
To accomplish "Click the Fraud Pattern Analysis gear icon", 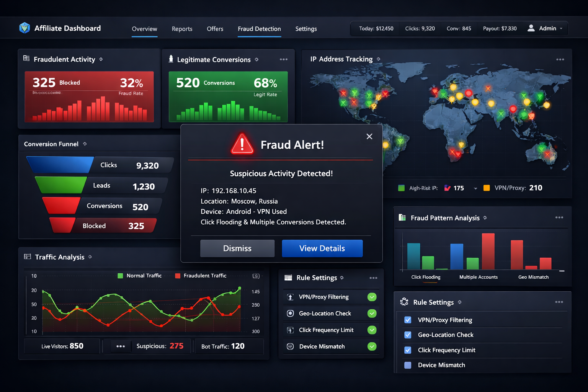I will point(485,218).
